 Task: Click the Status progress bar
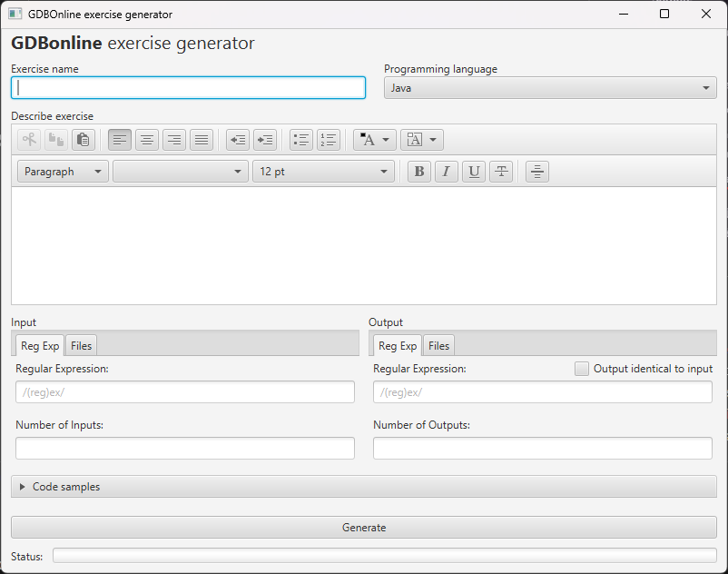point(385,556)
